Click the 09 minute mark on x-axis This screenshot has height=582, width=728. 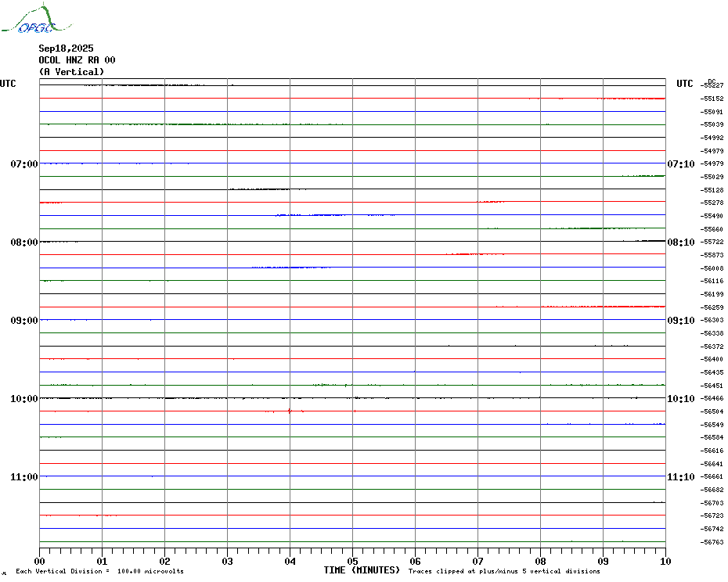tap(603, 561)
